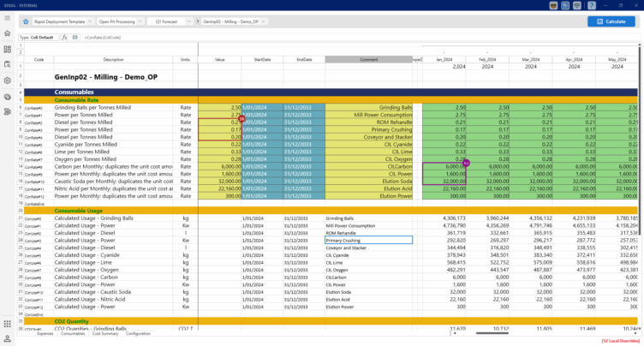Click the Consumable Usage section header

79,211
